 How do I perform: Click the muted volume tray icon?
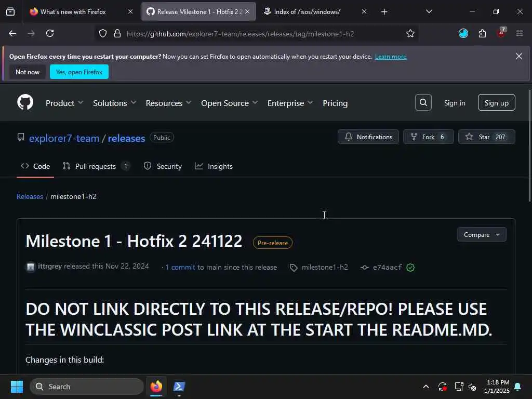472,387
